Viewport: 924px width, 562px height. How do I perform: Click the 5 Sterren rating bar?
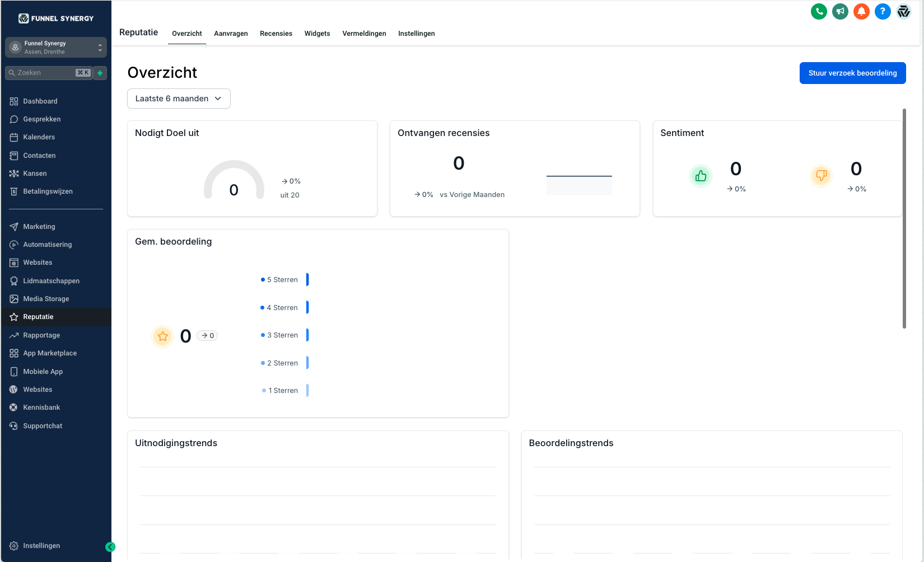click(307, 279)
